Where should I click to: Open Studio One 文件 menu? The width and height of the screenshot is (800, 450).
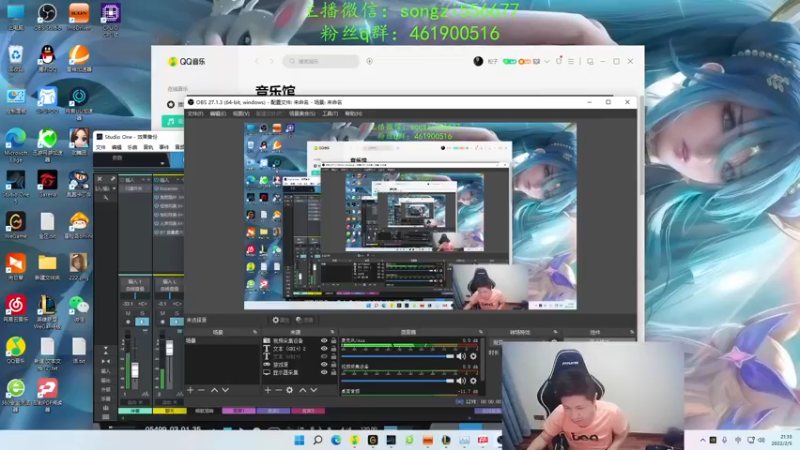101,147
